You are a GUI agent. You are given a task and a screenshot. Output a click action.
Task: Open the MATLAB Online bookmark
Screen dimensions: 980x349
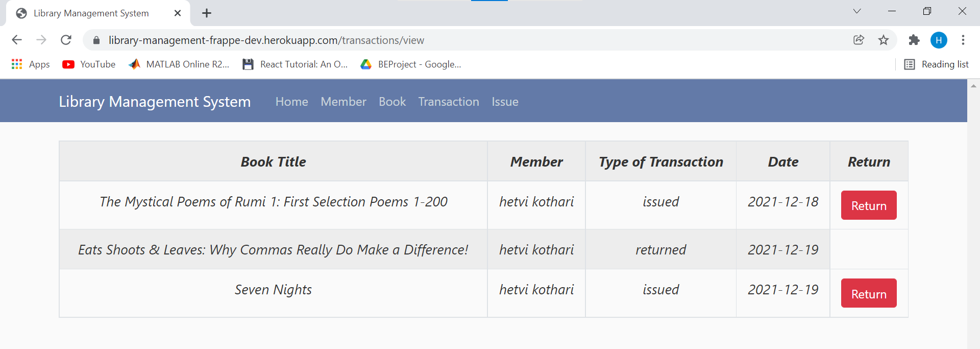pos(179,64)
